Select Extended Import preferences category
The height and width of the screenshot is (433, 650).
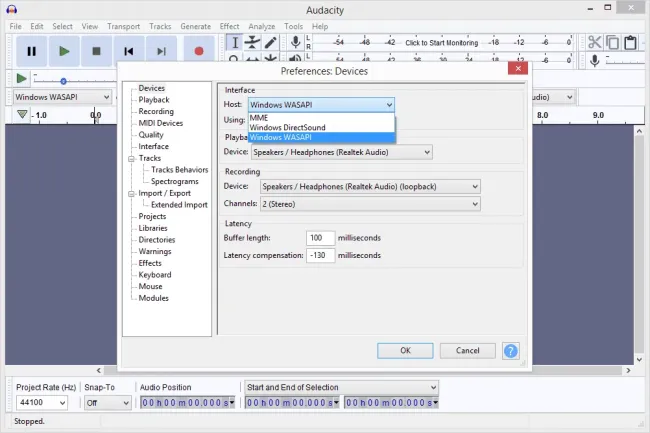click(x=179, y=205)
